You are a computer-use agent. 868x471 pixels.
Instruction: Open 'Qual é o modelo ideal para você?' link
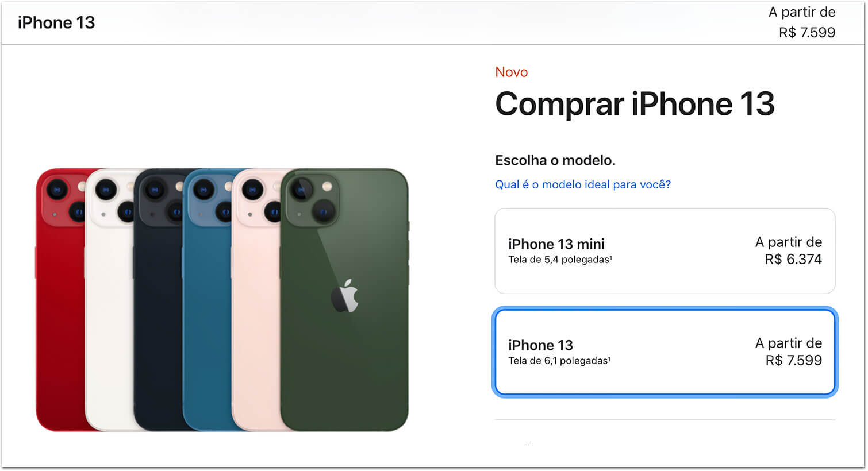click(582, 184)
